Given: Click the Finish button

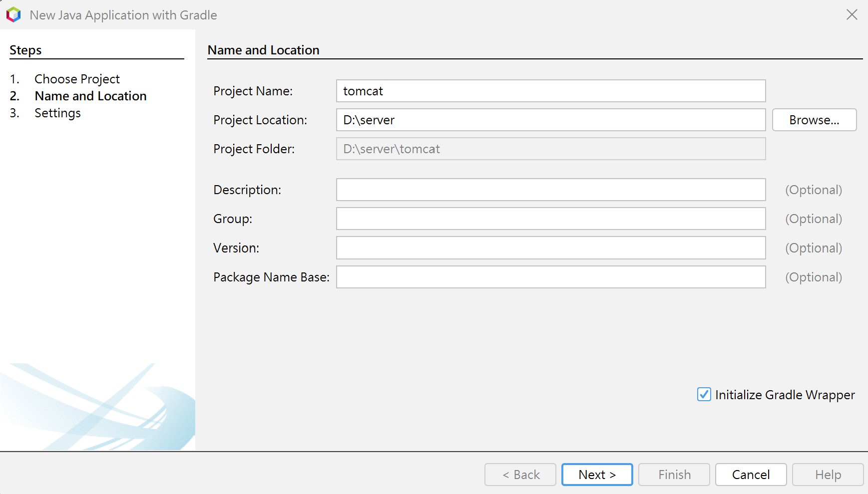Looking at the screenshot, I should 674,475.
